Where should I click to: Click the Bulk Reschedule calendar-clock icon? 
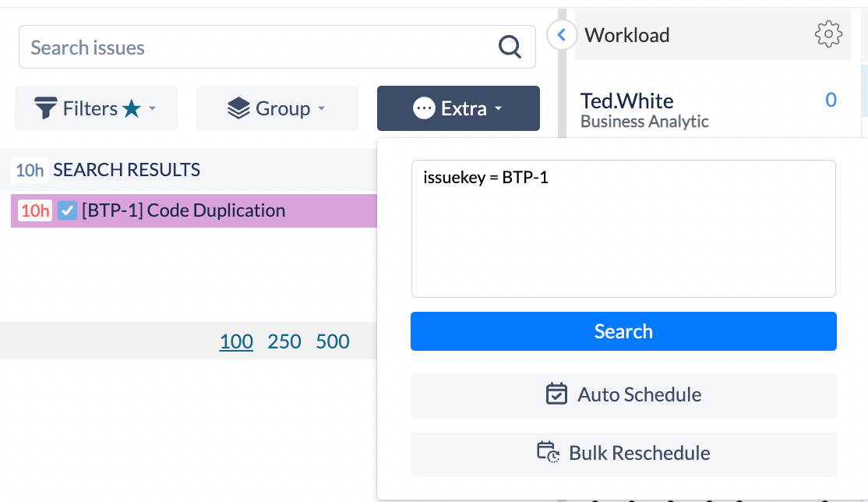pos(549,453)
